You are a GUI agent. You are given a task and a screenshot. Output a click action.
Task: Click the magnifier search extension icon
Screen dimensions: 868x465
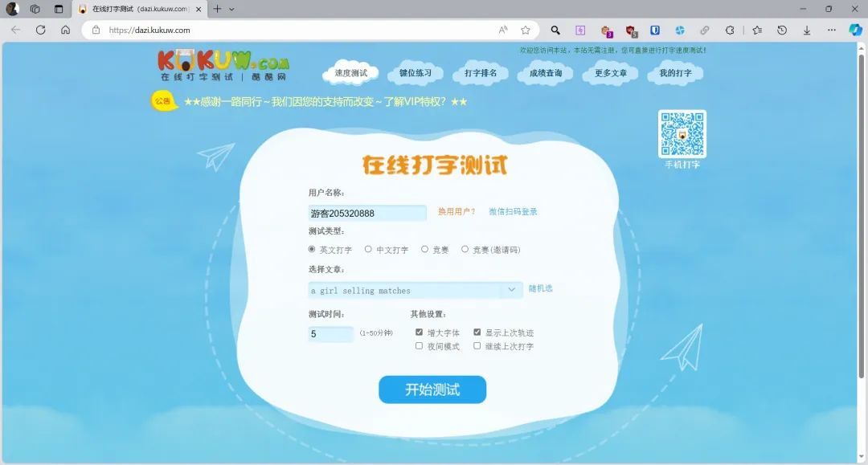(x=555, y=30)
